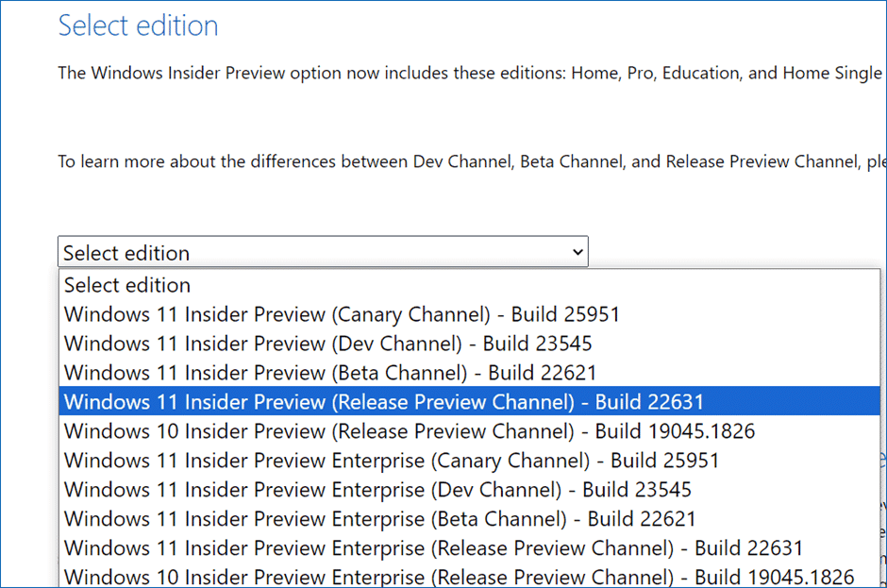Choose Windows 11 Enterprise Beta Channel Build 22621
887x588 pixels.
click(470, 519)
